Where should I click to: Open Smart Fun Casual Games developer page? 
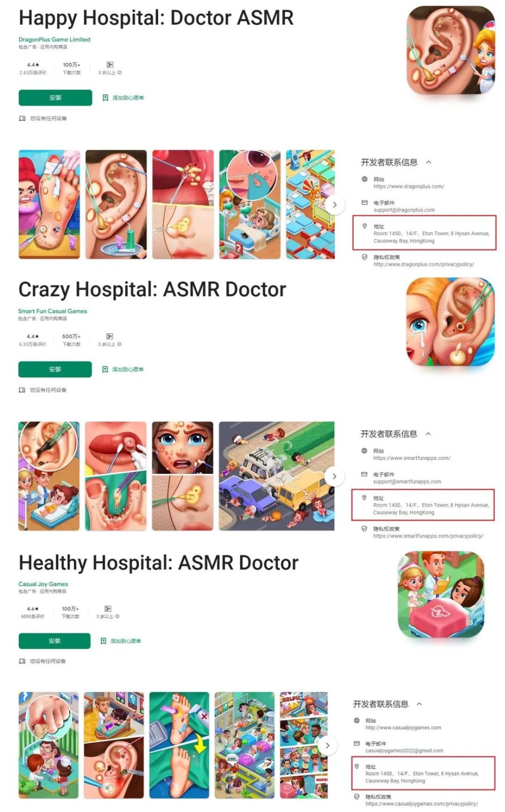tap(53, 311)
